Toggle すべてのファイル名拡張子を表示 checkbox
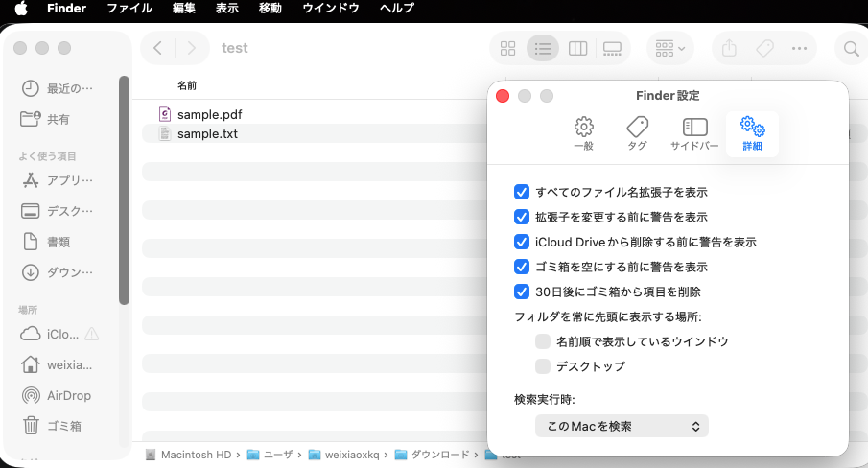Image resolution: width=868 pixels, height=468 pixels. click(x=522, y=192)
